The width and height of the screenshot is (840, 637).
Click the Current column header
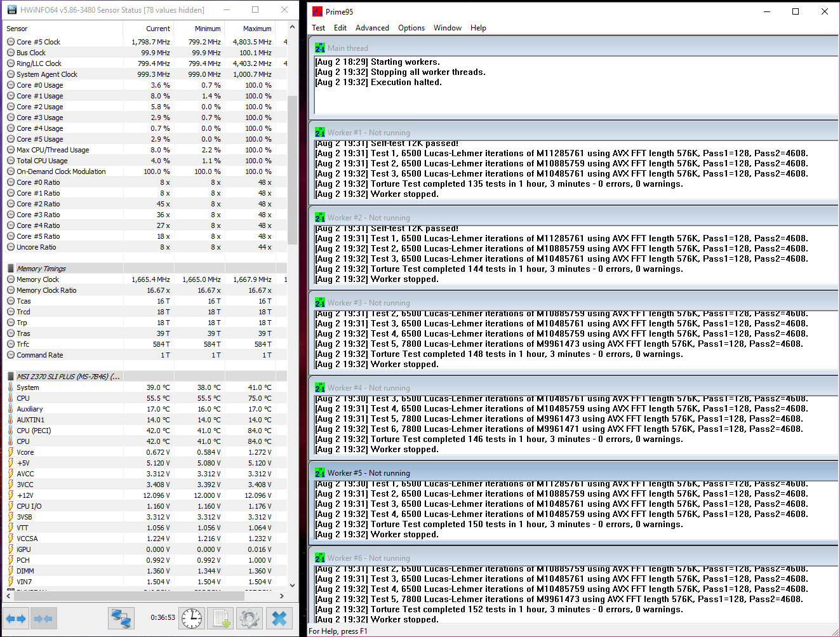coord(149,29)
